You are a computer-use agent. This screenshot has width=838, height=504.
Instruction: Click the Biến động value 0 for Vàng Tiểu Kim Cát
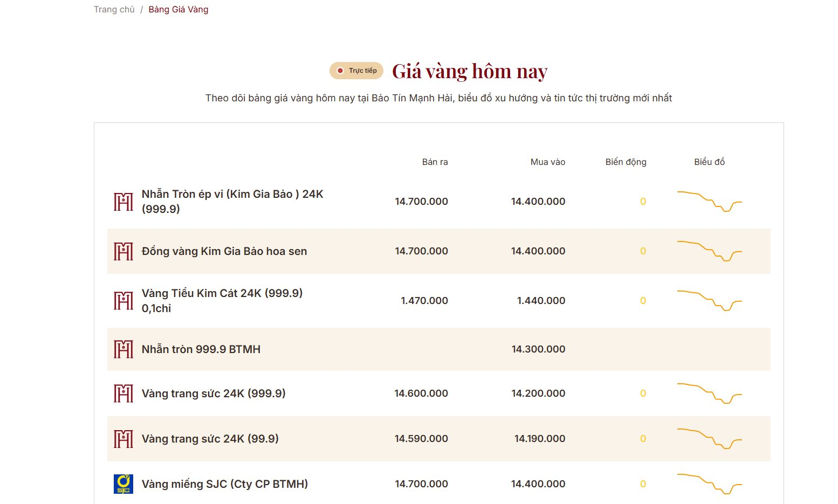tap(643, 301)
